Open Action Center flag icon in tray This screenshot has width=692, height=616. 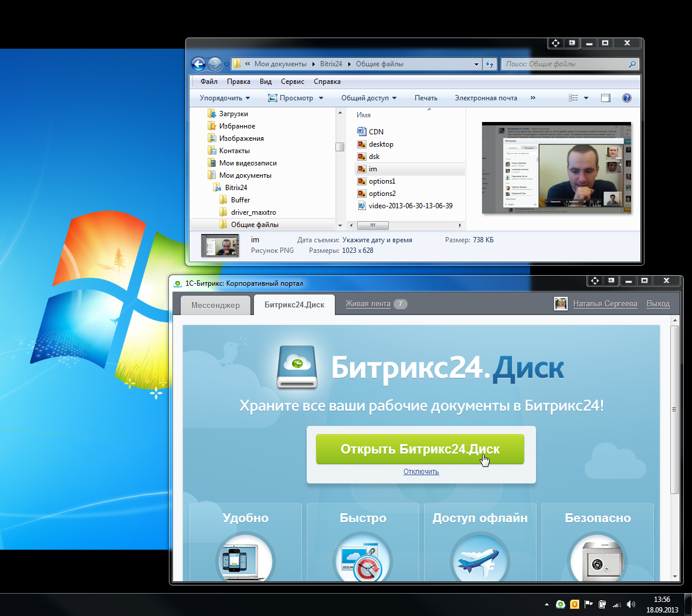point(588,604)
